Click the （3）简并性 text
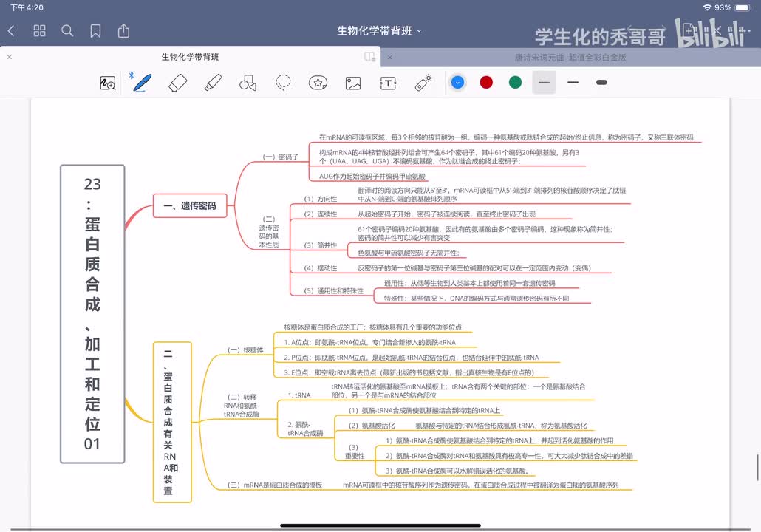The width and height of the screenshot is (761, 532). click(x=320, y=245)
